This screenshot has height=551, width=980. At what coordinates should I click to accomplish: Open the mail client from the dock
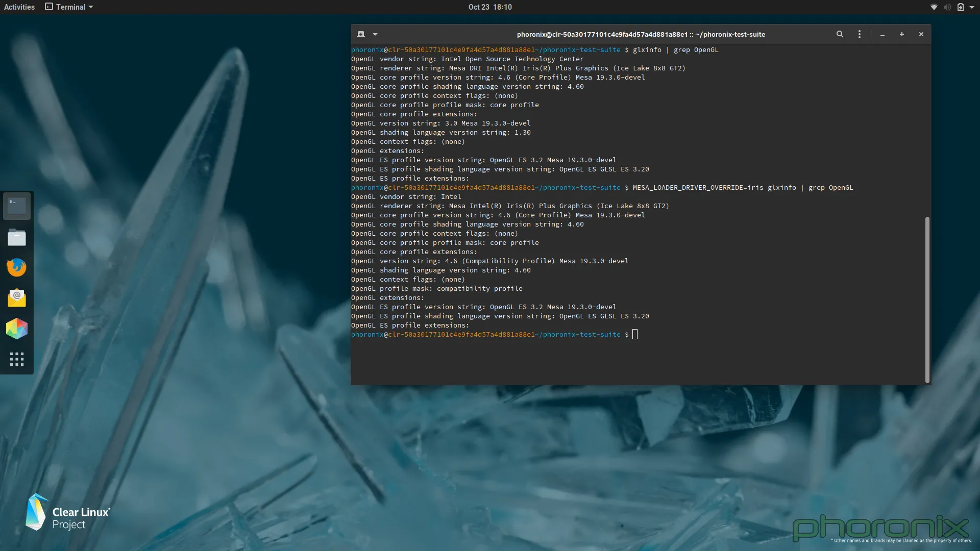(17, 298)
